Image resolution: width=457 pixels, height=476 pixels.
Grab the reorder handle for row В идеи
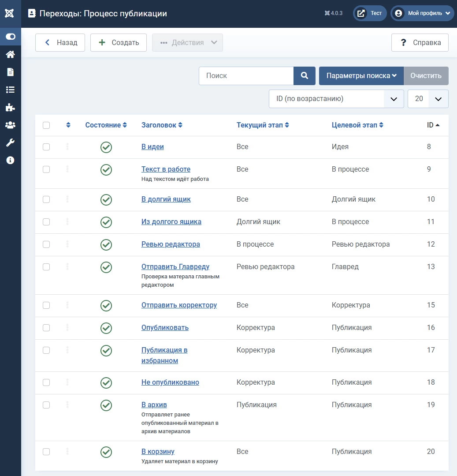(67, 146)
